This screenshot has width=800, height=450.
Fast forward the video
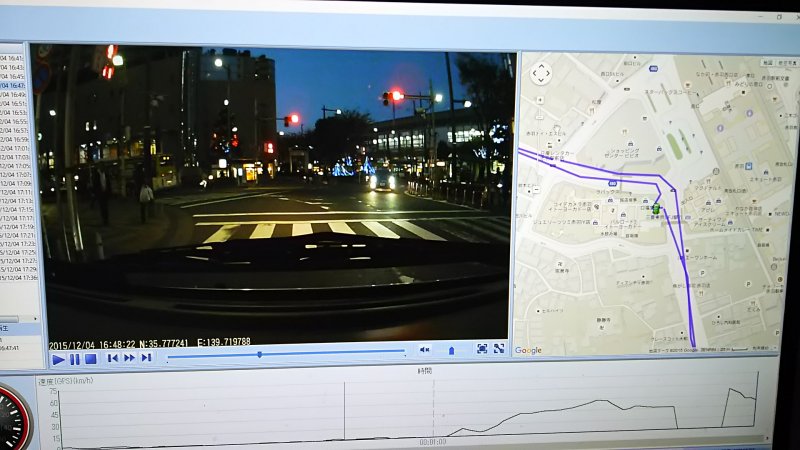(129, 358)
